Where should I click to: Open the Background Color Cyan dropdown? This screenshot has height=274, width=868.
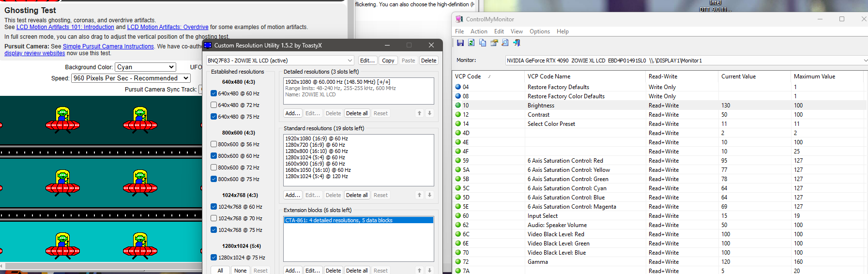[x=145, y=67]
